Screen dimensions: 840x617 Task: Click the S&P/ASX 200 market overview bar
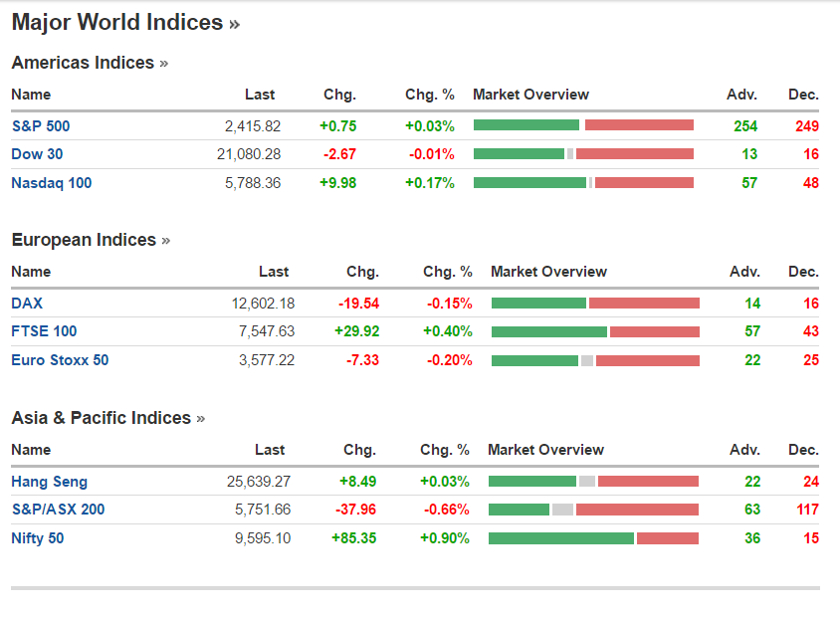tap(593, 510)
